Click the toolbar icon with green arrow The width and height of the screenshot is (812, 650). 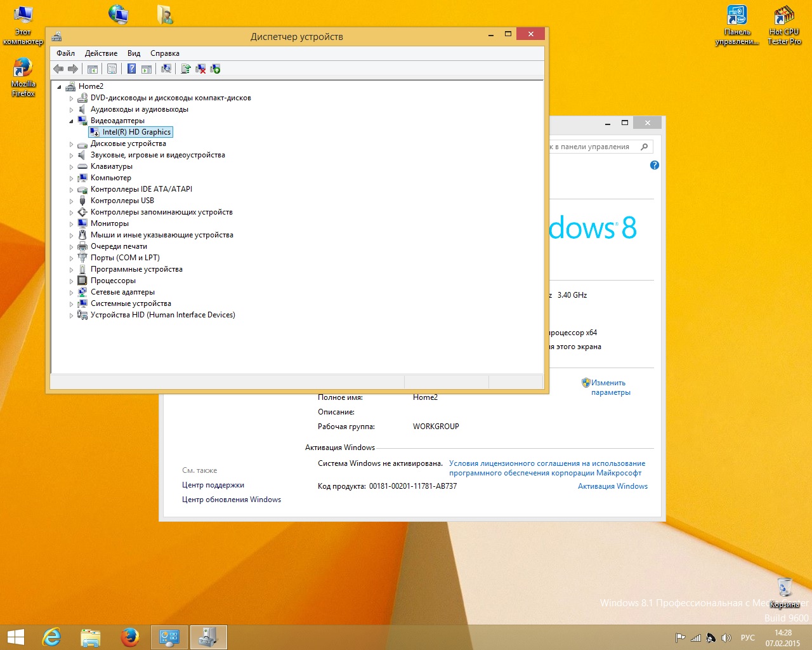click(x=215, y=69)
